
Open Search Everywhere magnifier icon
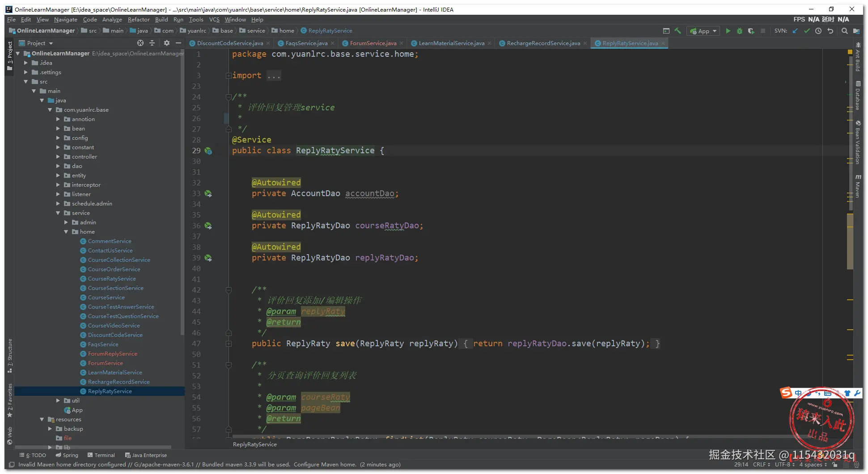tap(844, 31)
